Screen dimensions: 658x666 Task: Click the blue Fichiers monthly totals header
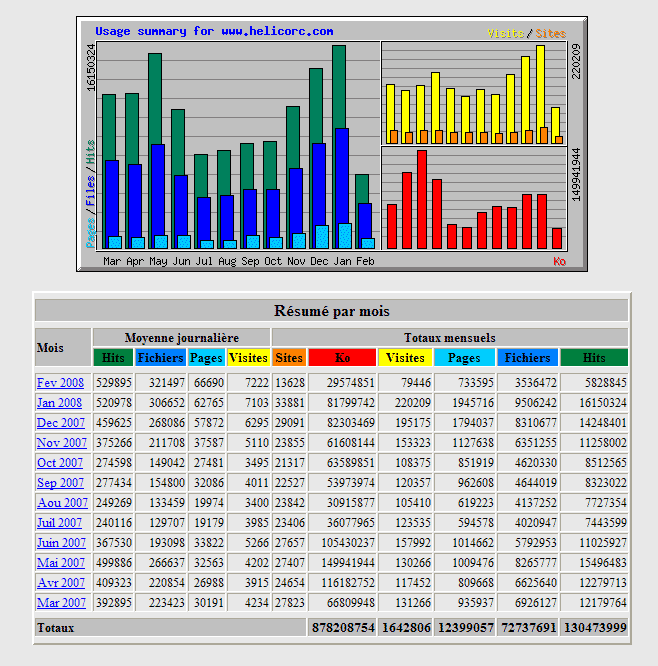[x=527, y=358]
